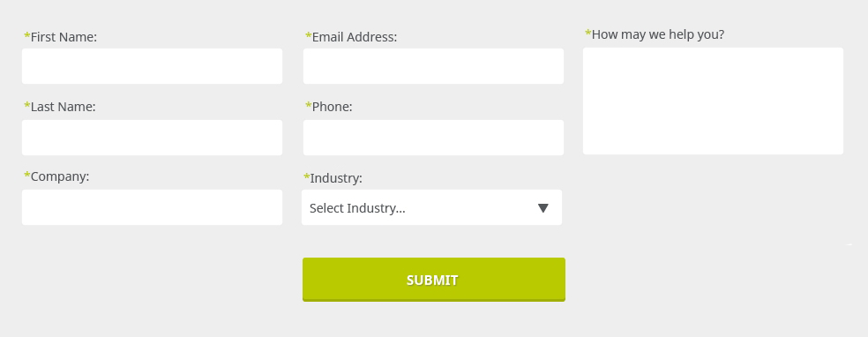The width and height of the screenshot is (868, 337).
Task: Click the First Name input field
Action: click(x=152, y=66)
